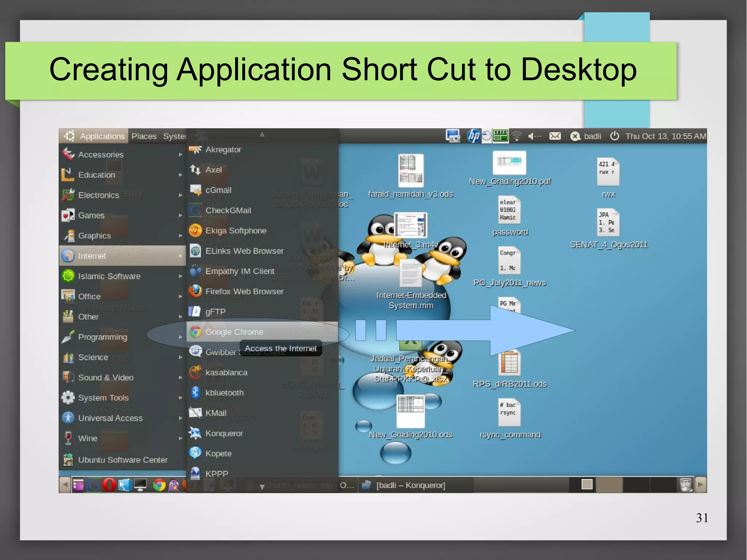
Task: Click the Opera icon in bottom panel
Action: click(109, 485)
